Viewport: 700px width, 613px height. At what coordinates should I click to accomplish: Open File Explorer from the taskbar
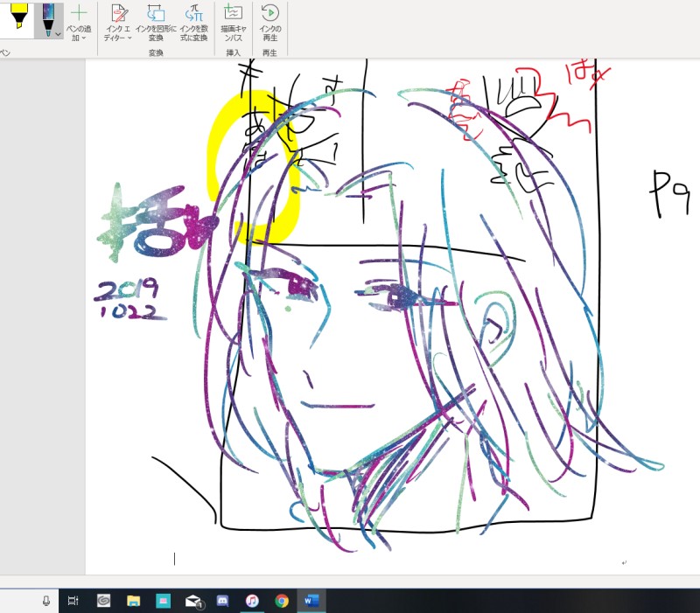tap(133, 601)
